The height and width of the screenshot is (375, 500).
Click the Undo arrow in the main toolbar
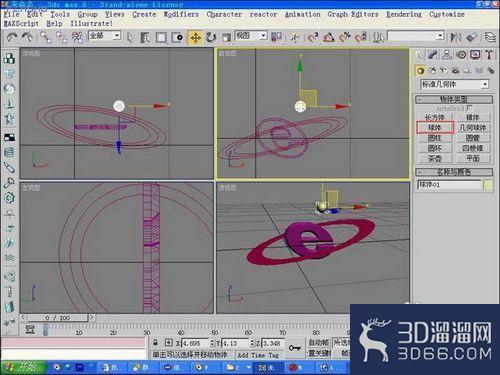pyautogui.click(x=12, y=37)
